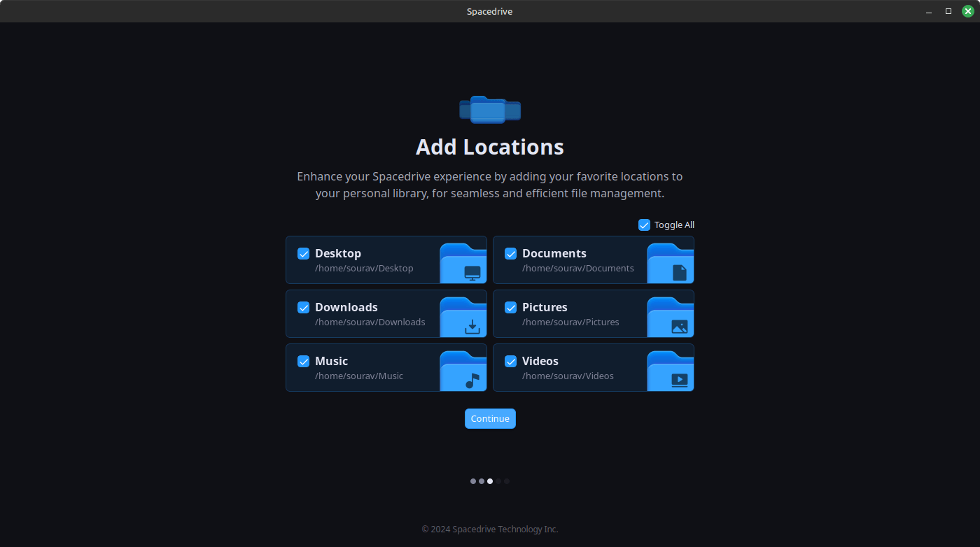Uncheck the Toggle All checkbox
Image resolution: width=980 pixels, height=547 pixels.
click(x=644, y=225)
